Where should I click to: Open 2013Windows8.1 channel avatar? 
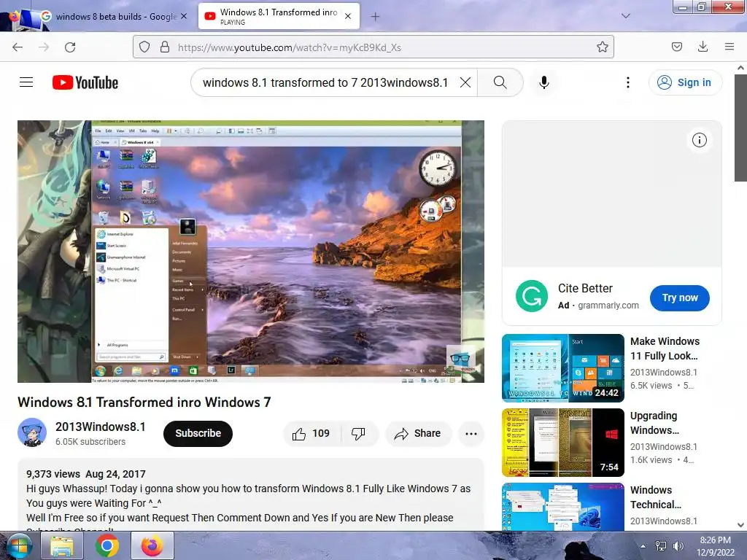click(x=32, y=432)
